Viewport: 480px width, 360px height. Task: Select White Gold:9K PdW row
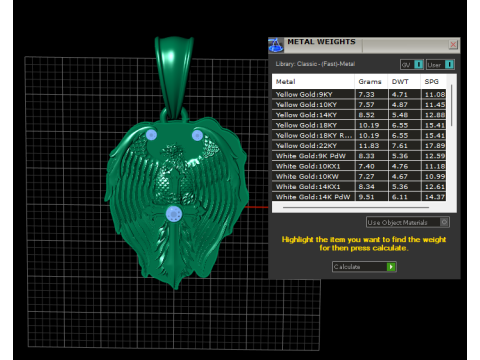coord(359,156)
